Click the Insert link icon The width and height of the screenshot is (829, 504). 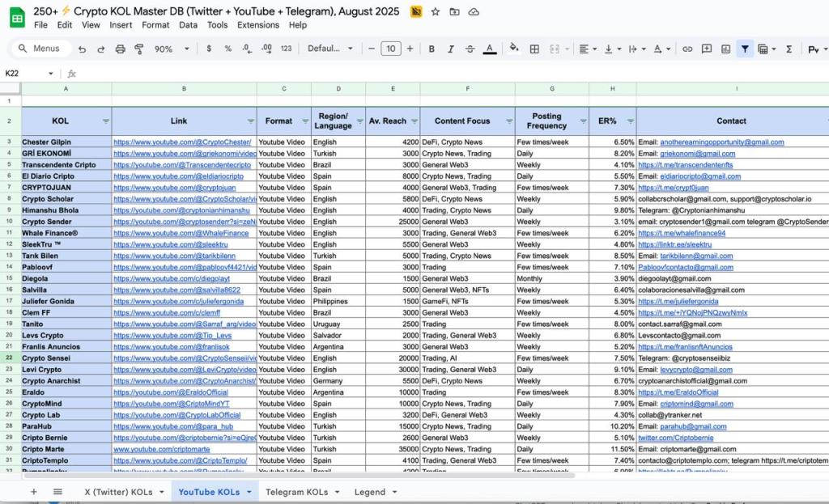tap(687, 49)
